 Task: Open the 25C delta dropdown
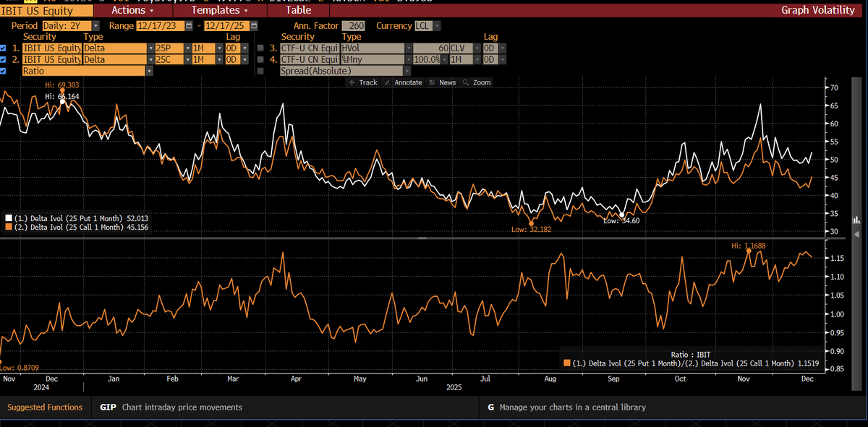point(187,59)
